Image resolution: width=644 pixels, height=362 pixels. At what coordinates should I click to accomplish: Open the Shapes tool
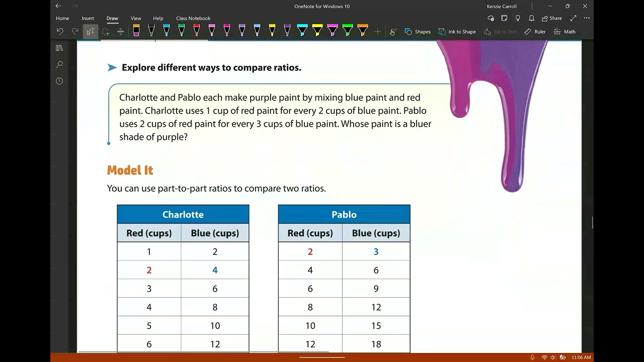[x=418, y=32]
